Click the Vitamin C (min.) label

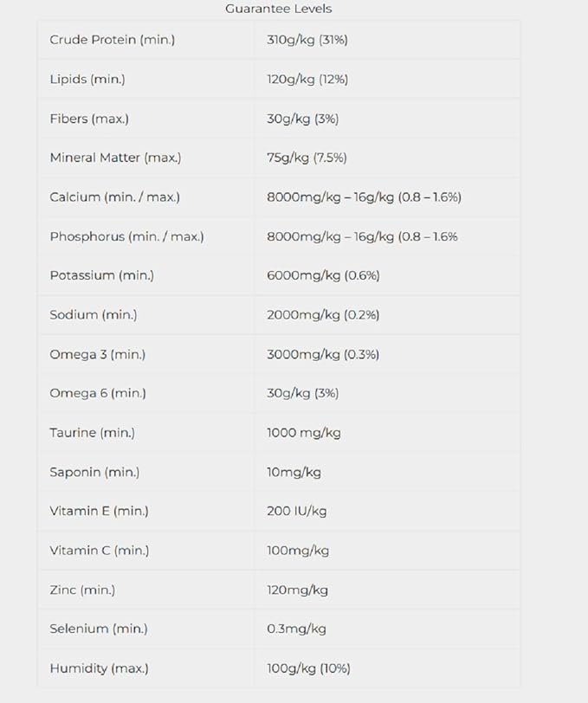(x=99, y=551)
